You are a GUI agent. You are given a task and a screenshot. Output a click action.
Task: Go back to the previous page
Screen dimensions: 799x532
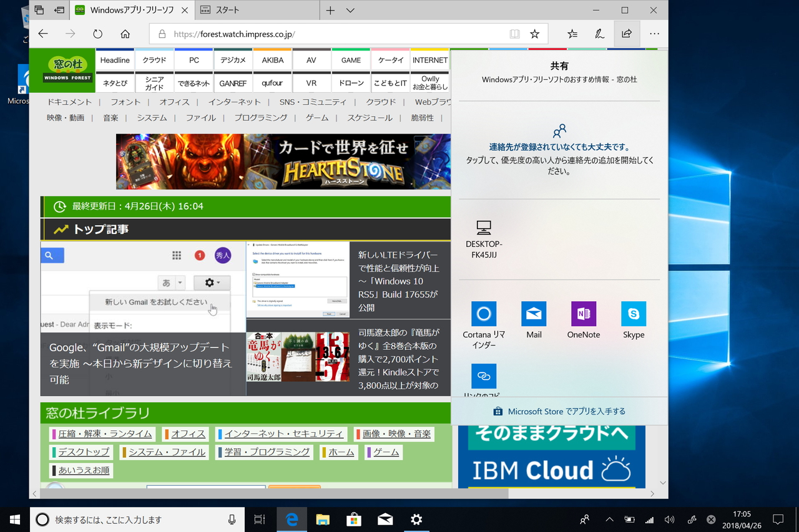(43, 34)
